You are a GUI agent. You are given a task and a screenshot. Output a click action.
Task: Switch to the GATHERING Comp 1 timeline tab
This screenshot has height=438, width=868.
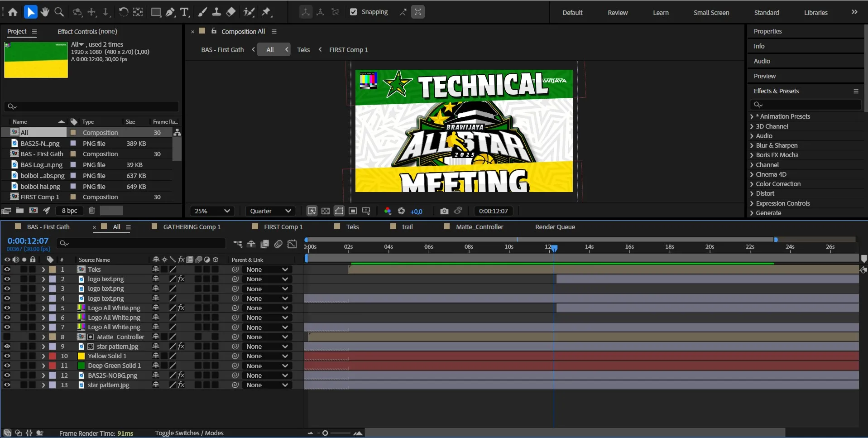click(x=192, y=227)
